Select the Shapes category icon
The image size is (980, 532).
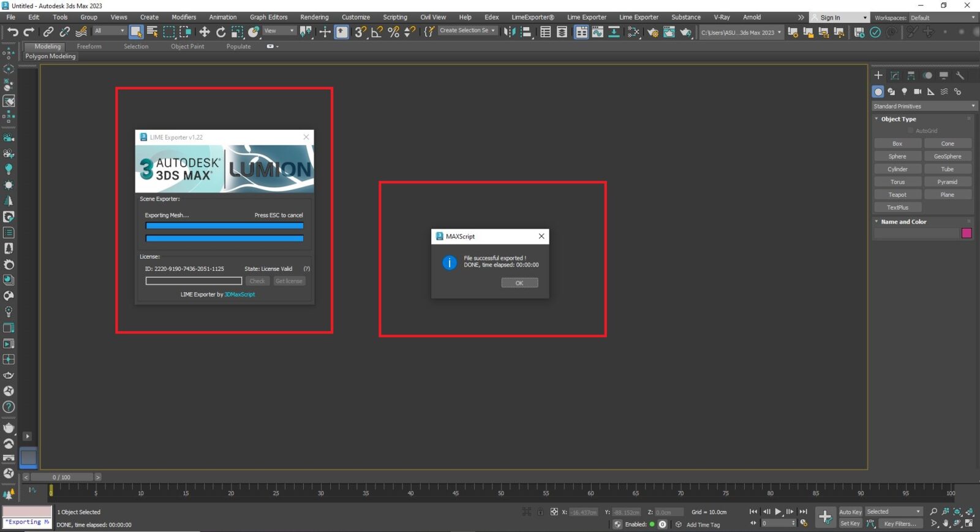pos(891,91)
